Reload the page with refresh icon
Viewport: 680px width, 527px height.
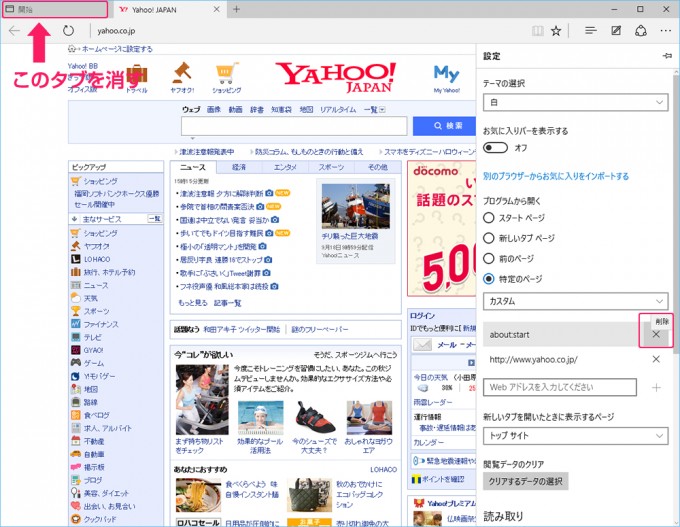coord(68,30)
